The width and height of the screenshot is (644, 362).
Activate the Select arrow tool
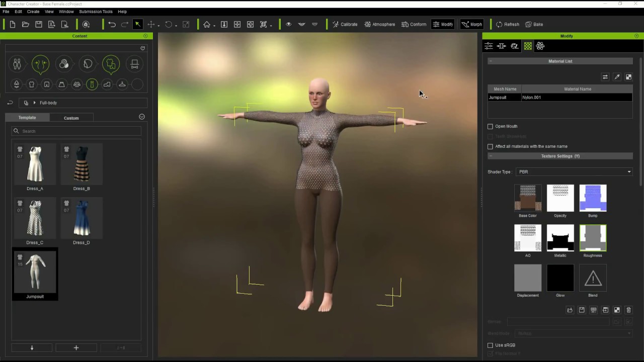tap(137, 24)
